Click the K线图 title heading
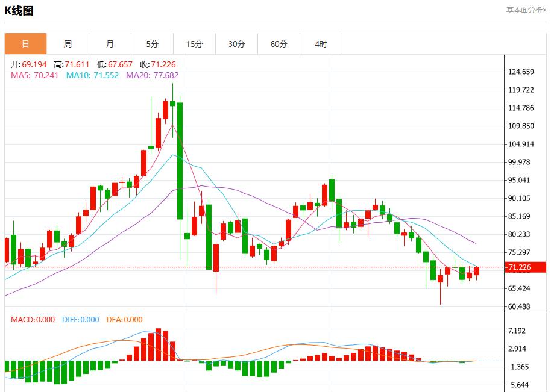Viewport: 551px width, 392px height. (19, 11)
